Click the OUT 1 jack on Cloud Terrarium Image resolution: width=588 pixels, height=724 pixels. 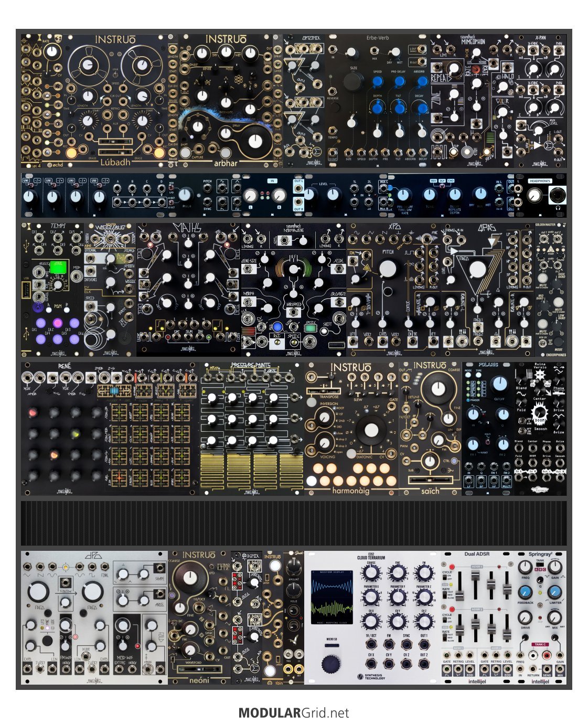[x=423, y=645]
